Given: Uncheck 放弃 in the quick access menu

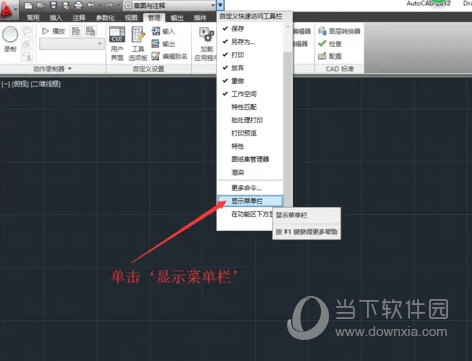Looking at the screenshot, I should point(250,68).
